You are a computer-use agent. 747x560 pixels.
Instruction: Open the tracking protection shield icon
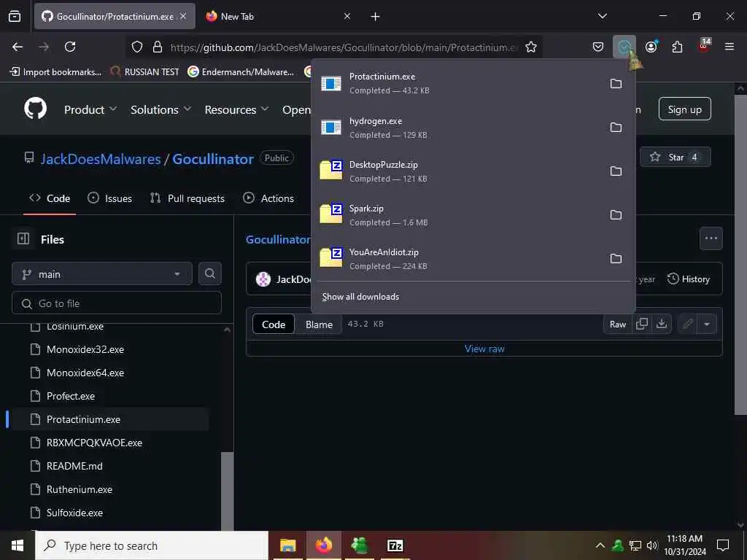click(137, 47)
